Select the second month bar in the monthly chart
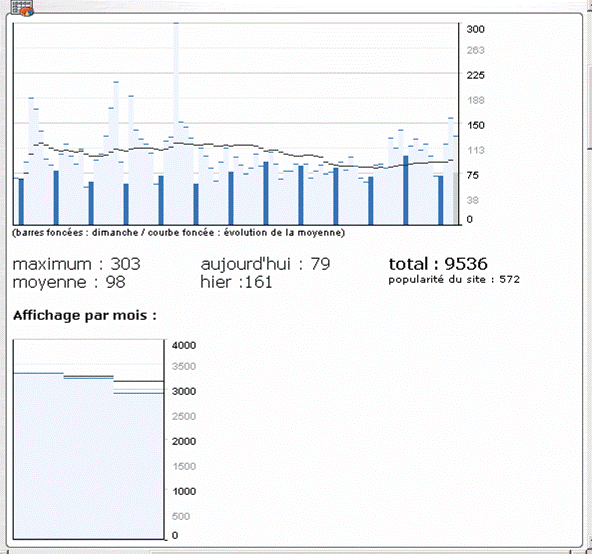 pyautogui.click(x=89, y=458)
